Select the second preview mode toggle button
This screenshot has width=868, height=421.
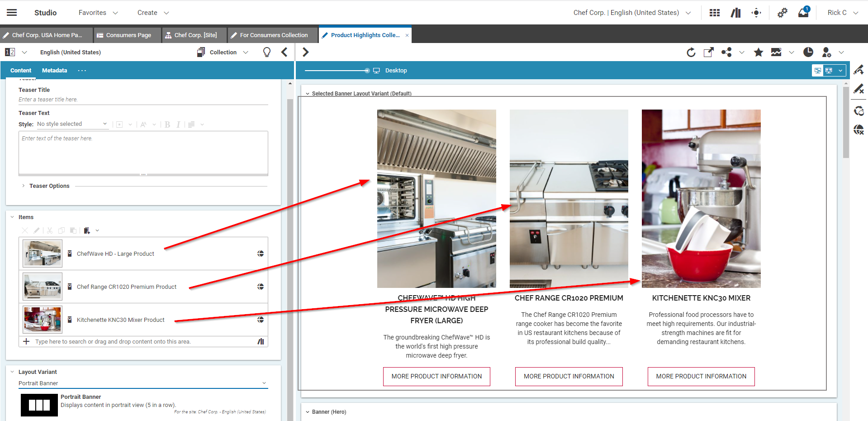pyautogui.click(x=829, y=71)
